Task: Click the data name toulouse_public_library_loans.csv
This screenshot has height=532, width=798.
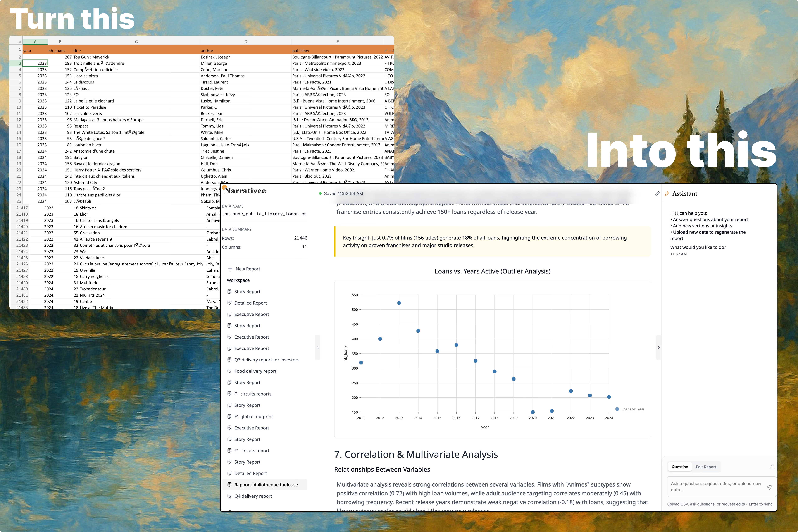Action: point(265,214)
